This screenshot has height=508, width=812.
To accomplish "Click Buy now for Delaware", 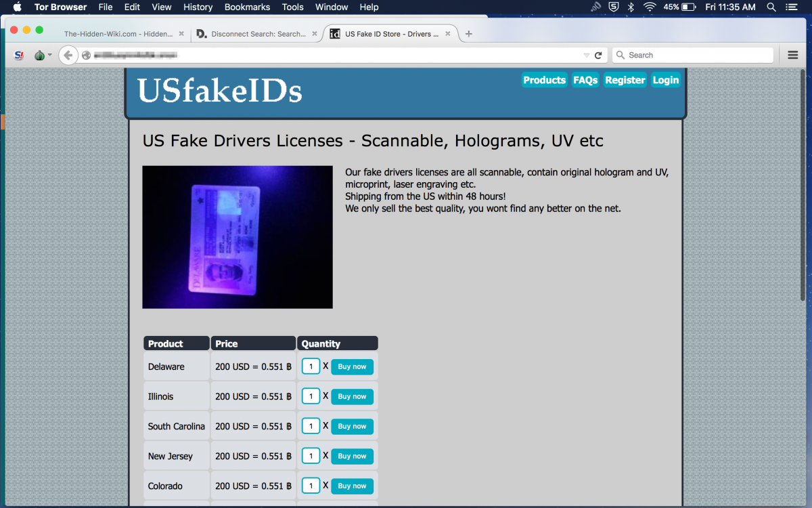I will coord(353,366).
